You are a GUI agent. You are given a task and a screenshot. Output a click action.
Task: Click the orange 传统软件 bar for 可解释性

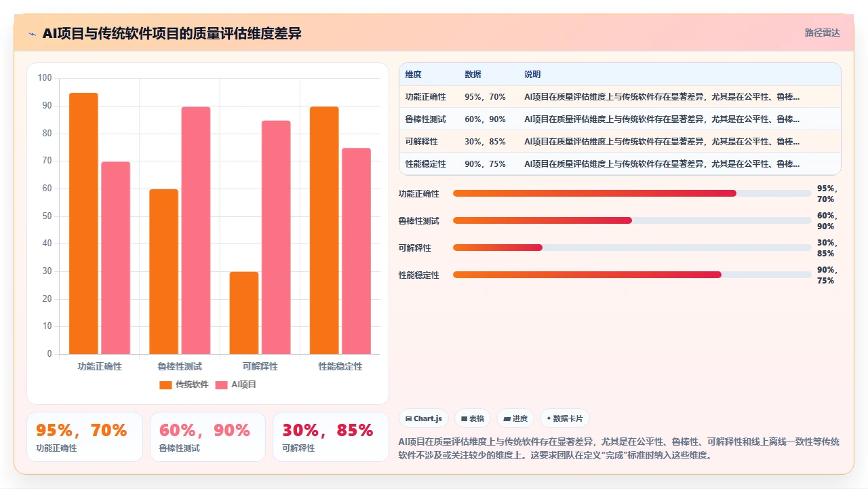(x=244, y=313)
